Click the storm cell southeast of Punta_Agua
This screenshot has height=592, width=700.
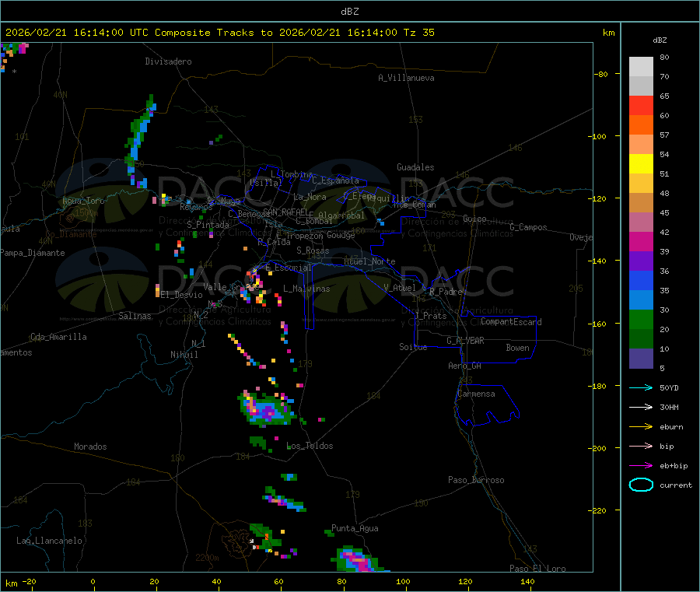tap(359, 559)
